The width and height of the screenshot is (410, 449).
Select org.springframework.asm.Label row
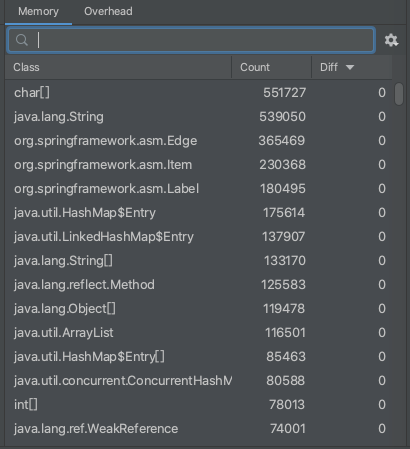click(x=199, y=189)
